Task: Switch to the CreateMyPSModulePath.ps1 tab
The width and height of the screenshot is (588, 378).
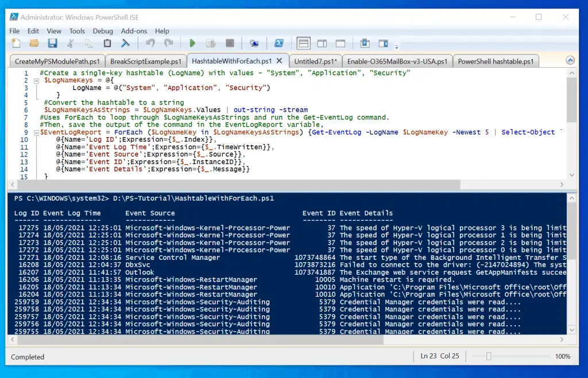Action: pyautogui.click(x=57, y=61)
